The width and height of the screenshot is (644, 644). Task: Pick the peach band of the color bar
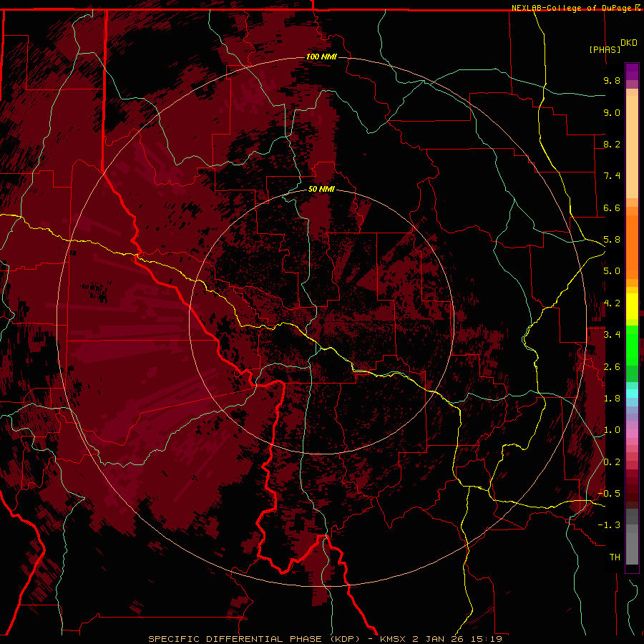[632, 147]
